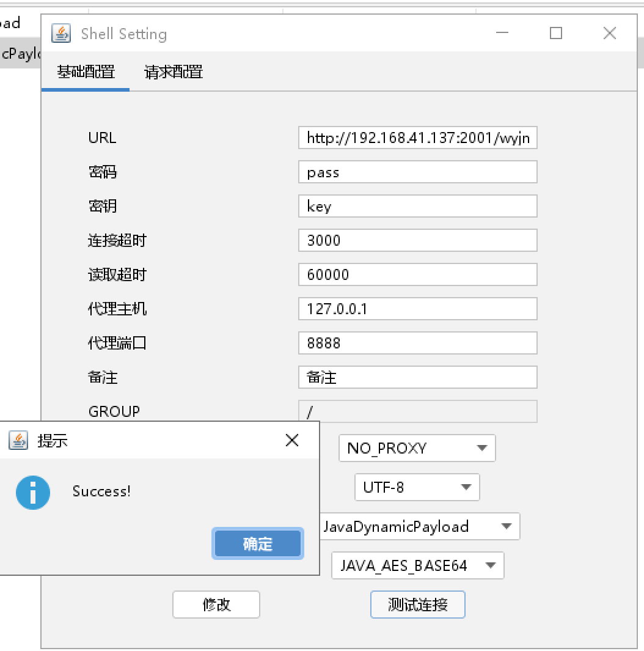Click the 备注 remark input field
This screenshot has height=651, width=644.
417,377
